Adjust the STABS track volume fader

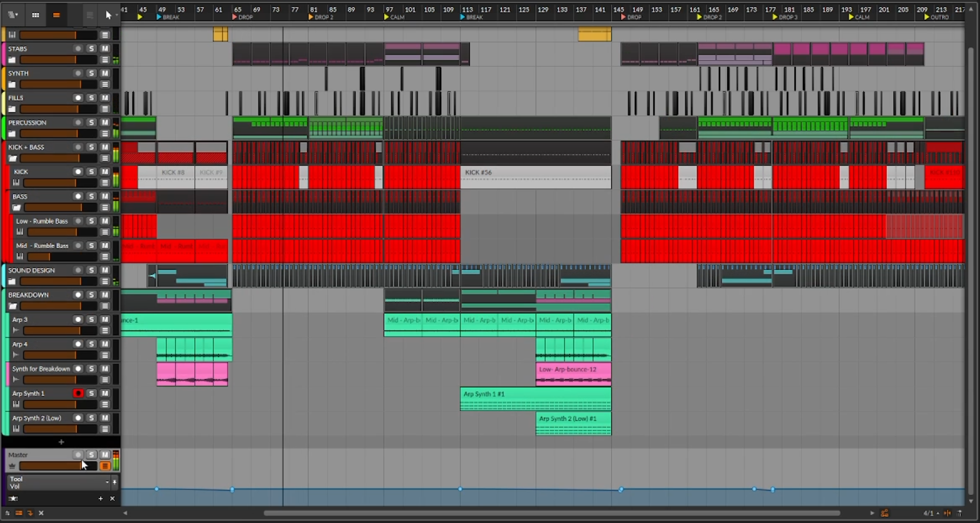click(58, 60)
